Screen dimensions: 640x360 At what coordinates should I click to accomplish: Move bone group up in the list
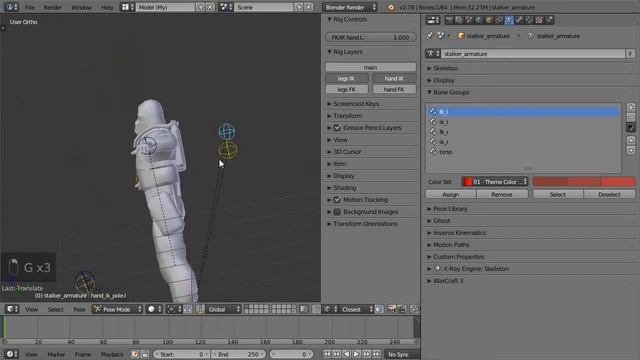[x=631, y=140]
